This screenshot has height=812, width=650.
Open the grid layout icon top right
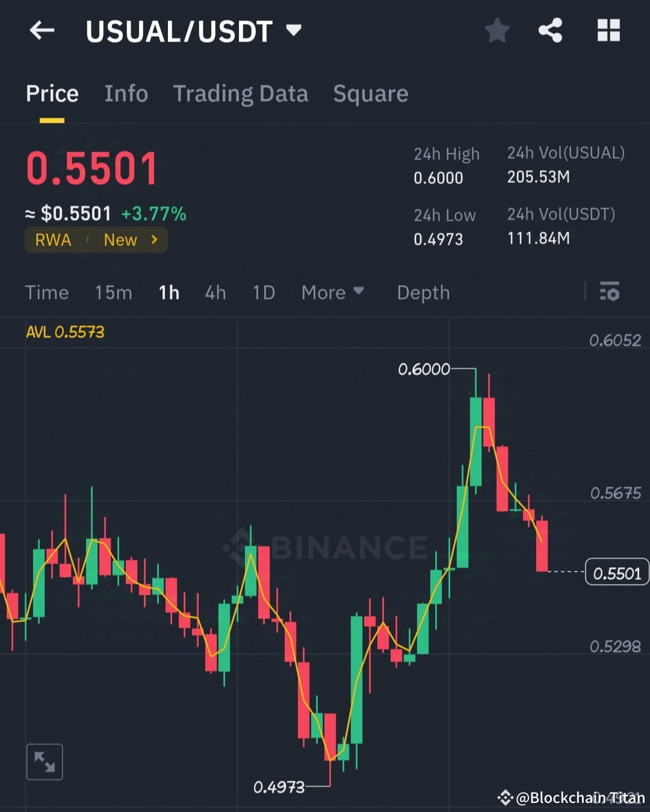608,30
